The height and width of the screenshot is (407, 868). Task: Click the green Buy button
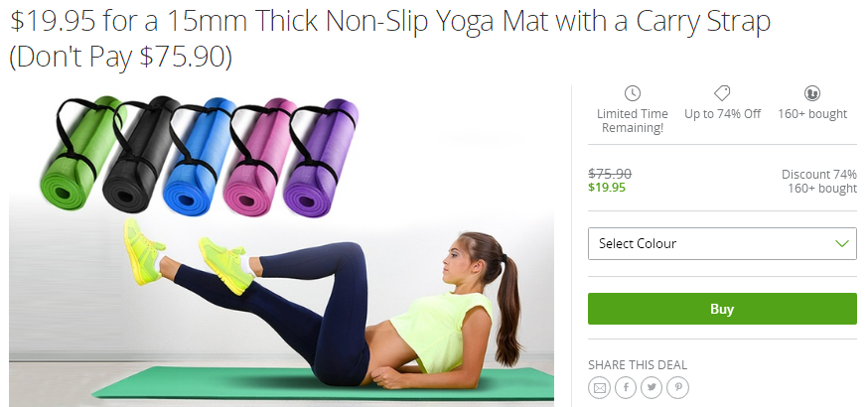point(722,309)
